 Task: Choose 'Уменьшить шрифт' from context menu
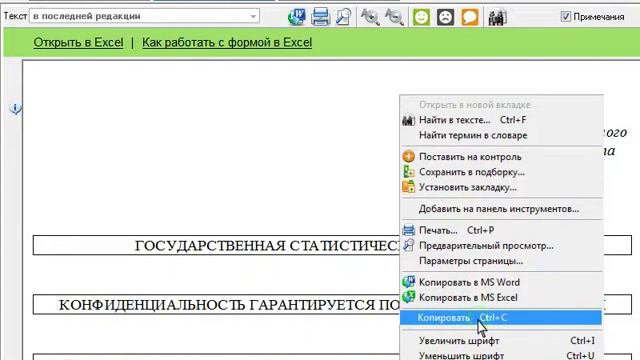tap(501, 356)
